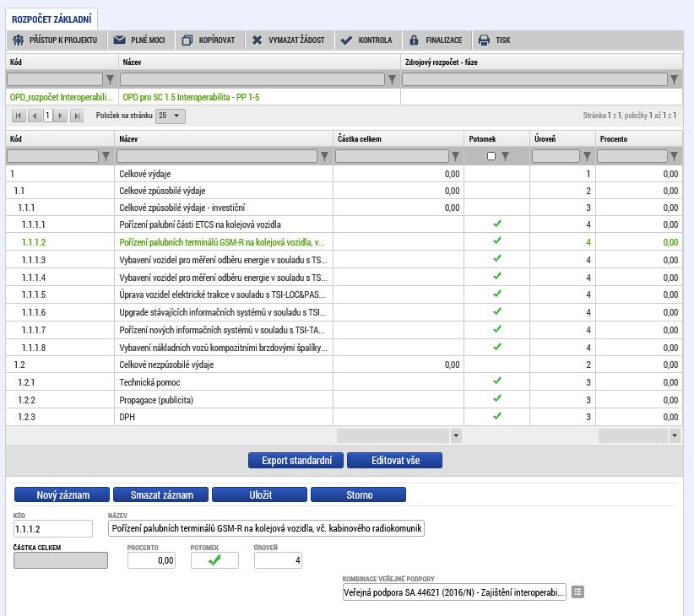Run Kontrola from the toolbar

coord(367,41)
